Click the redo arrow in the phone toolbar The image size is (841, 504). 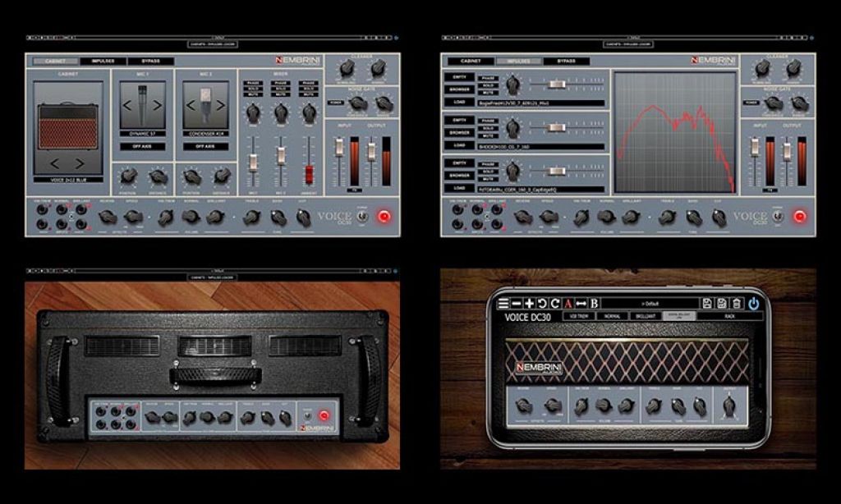click(554, 304)
